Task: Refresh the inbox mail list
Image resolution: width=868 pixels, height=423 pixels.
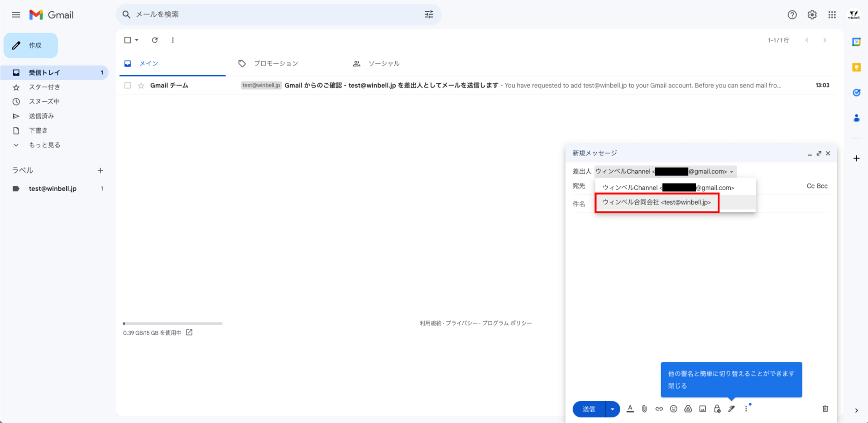Action: [x=155, y=40]
